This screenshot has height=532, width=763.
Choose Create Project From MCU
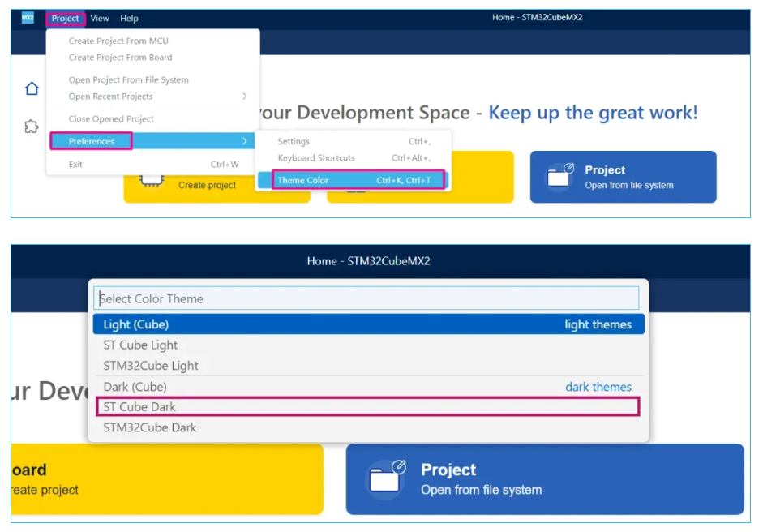coord(118,41)
